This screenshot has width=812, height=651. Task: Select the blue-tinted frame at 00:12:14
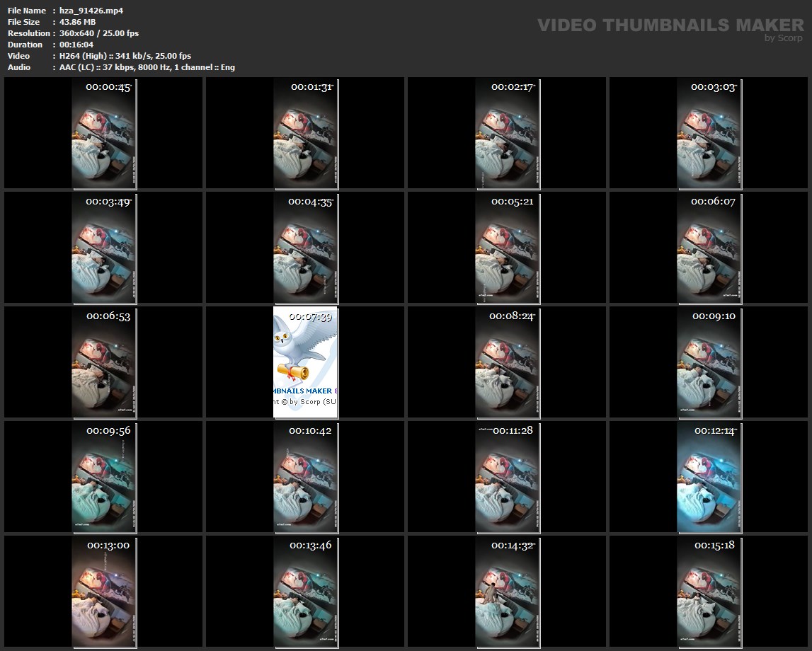click(x=709, y=477)
